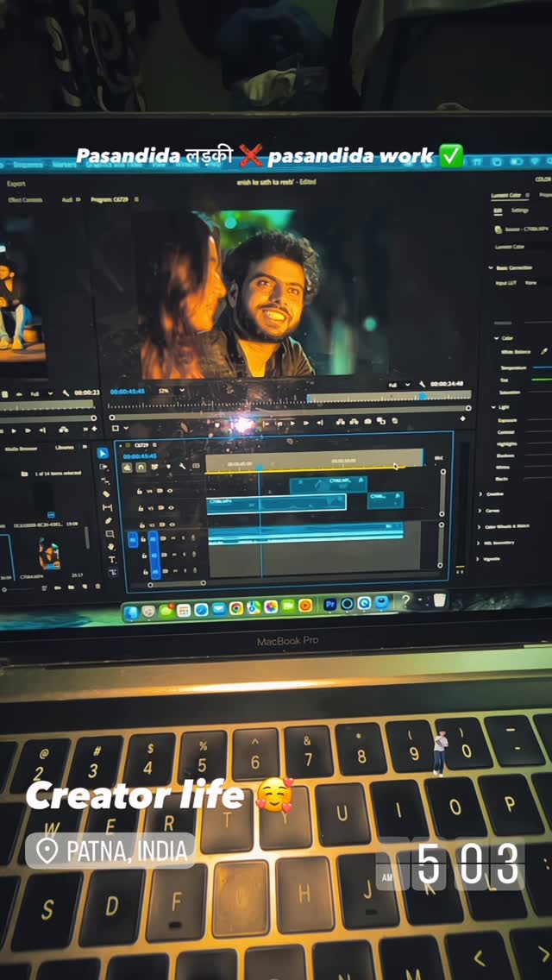
Task: Click the Export button at top left
Action: pos(16,184)
